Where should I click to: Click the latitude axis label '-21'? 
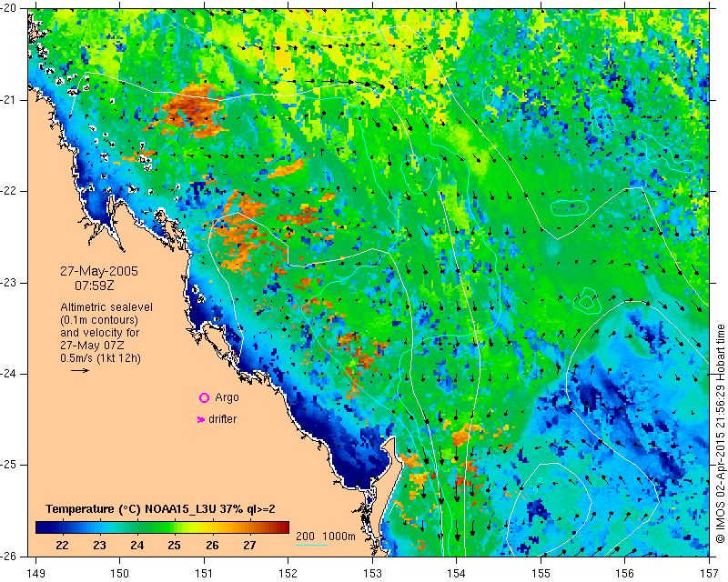tap(8, 100)
